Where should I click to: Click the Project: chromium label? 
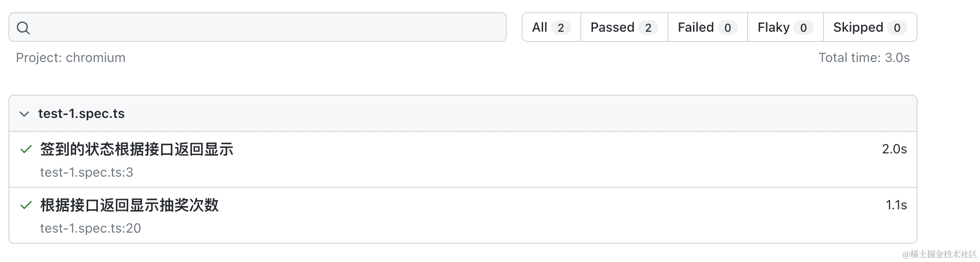click(71, 58)
